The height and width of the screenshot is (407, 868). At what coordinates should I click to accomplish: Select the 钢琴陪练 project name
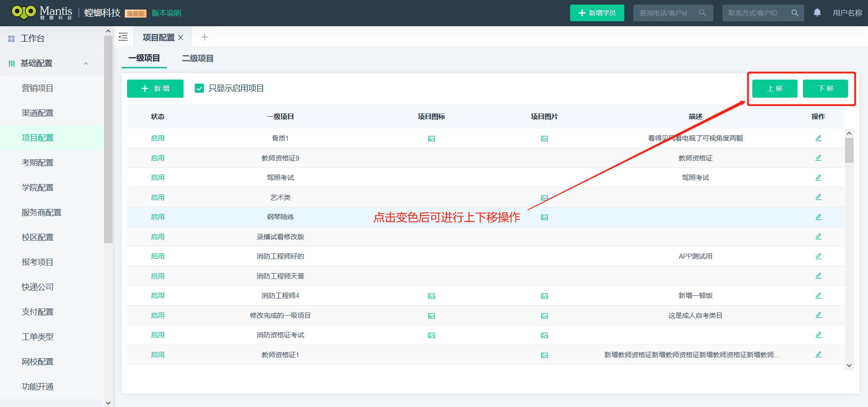coord(280,217)
